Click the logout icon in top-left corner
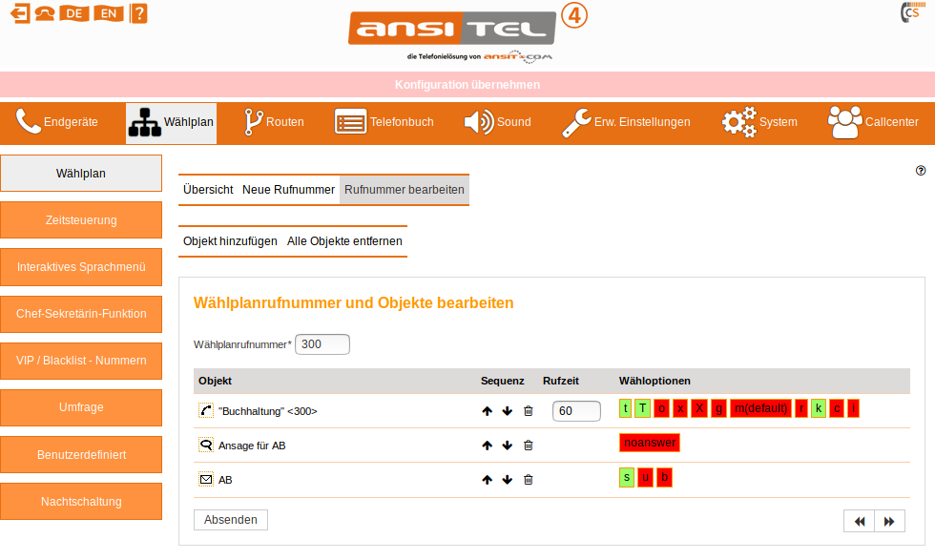Viewport: 935px width, 560px height. click(19, 13)
